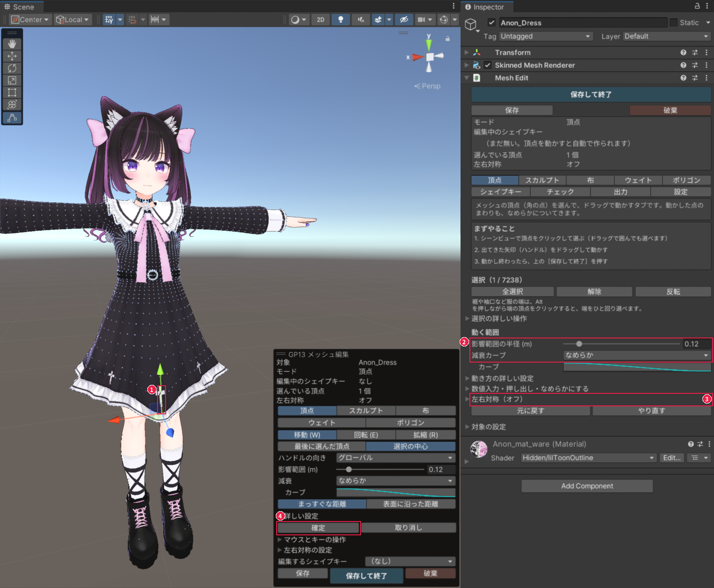The image size is (714, 588).
Task: Click 保存して終了 button in Inspector
Action: coord(591,95)
